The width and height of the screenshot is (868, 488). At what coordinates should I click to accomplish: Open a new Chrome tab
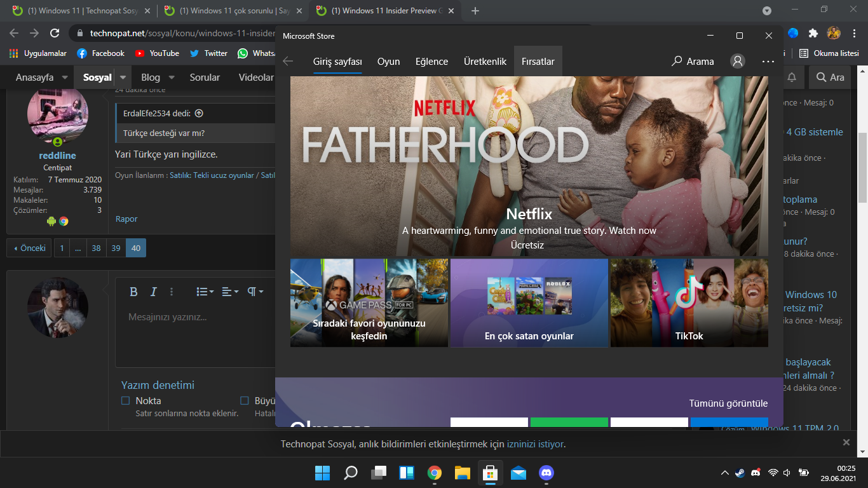tap(475, 11)
